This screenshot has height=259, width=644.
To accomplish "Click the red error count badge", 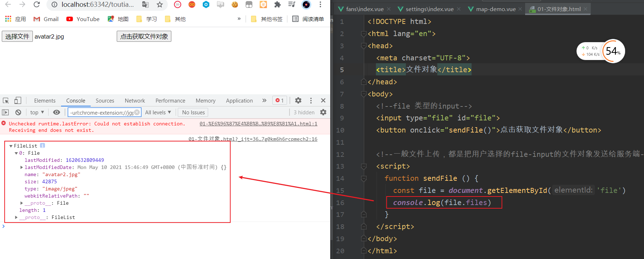I will point(280,100).
